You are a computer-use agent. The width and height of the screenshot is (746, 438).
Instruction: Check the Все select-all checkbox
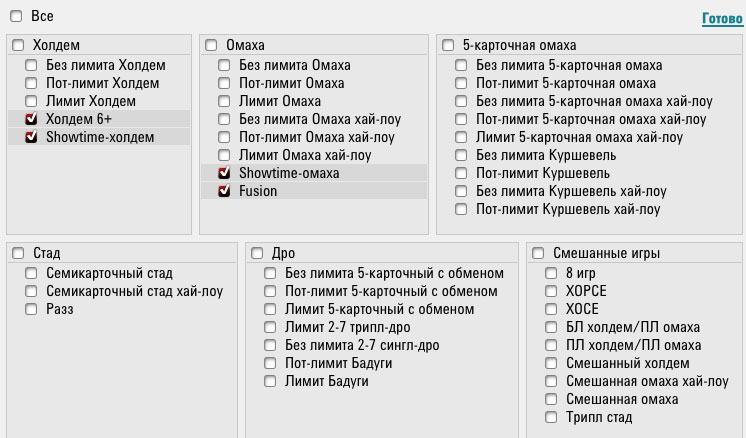(x=16, y=16)
